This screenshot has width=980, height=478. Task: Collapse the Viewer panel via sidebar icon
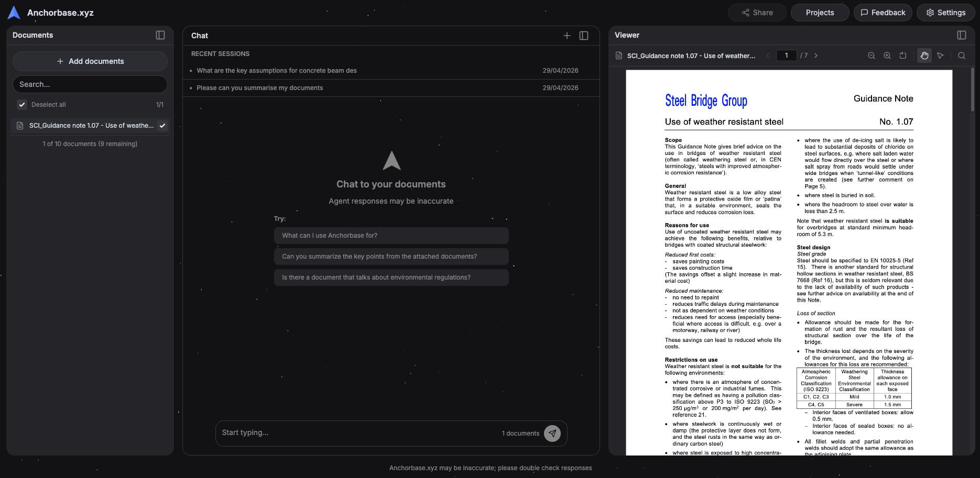(x=962, y=35)
